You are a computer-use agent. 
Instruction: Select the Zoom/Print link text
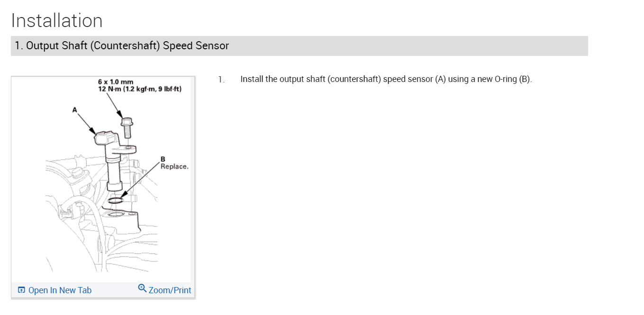[170, 290]
